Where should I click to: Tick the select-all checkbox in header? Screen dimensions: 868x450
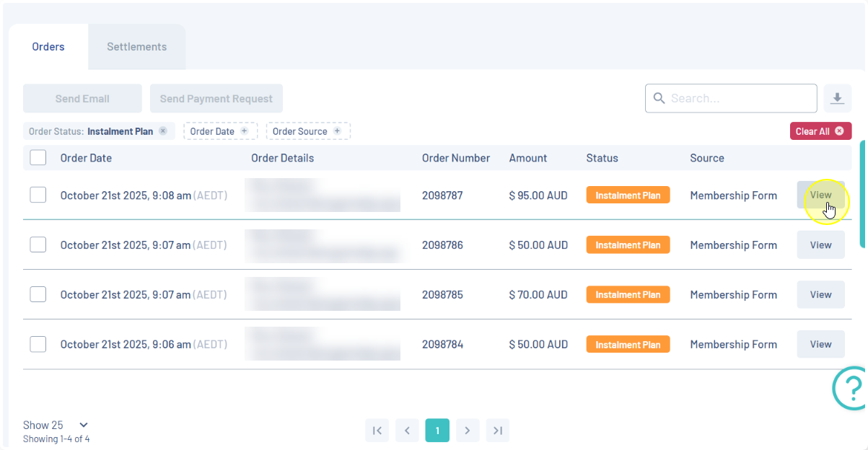point(38,157)
